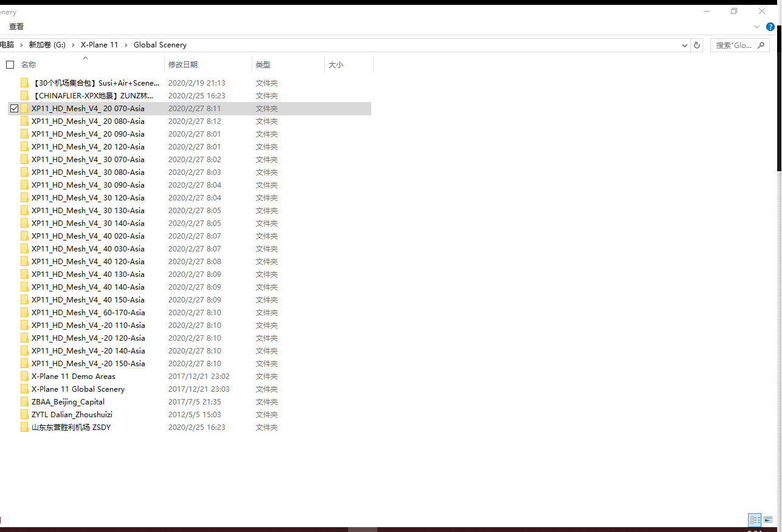
Task: Click the help question mark icon
Action: click(x=770, y=27)
